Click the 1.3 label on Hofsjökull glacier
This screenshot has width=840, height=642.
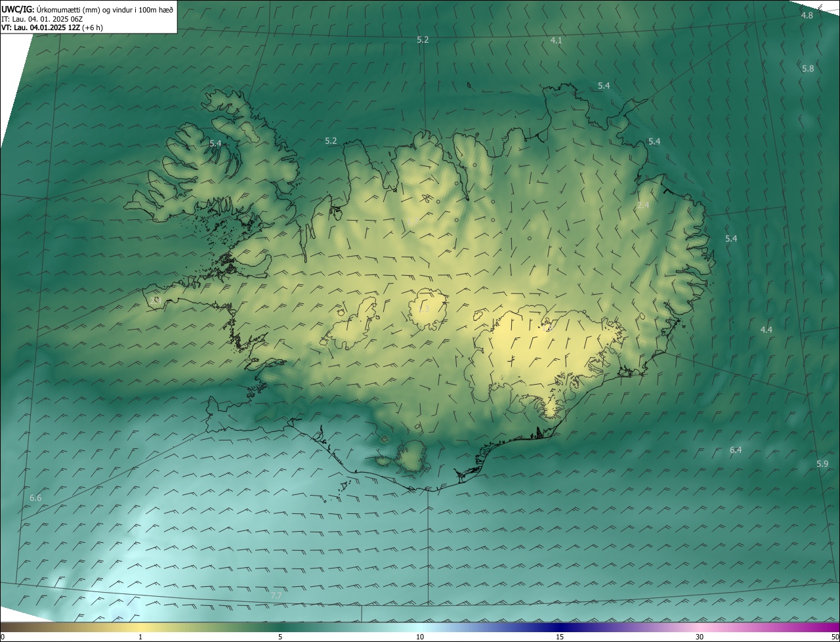424,309
